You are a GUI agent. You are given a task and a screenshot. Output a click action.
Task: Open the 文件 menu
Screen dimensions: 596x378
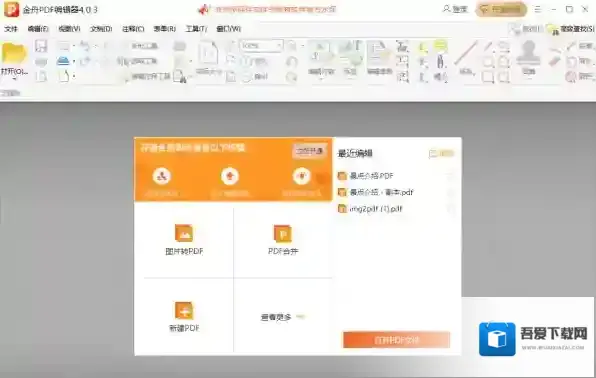pos(11,29)
